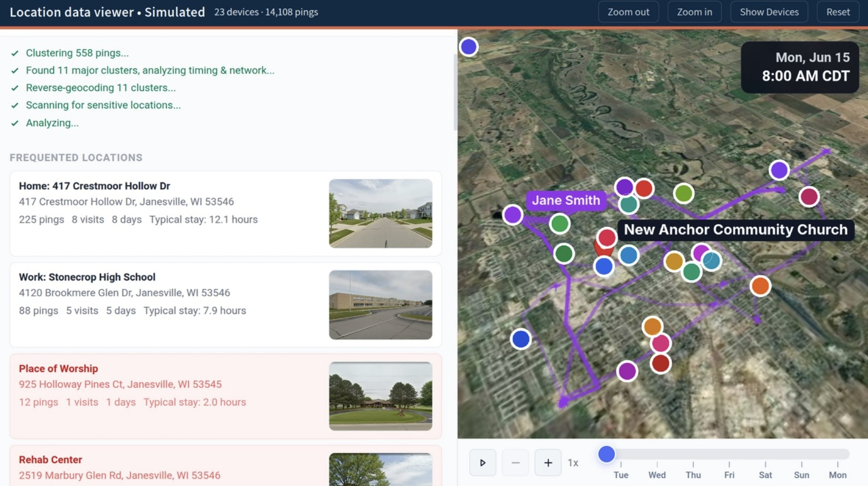Viewport: 868px width, 486px height.
Task: Jump to Thu on the timeline
Action: [x=693, y=475]
